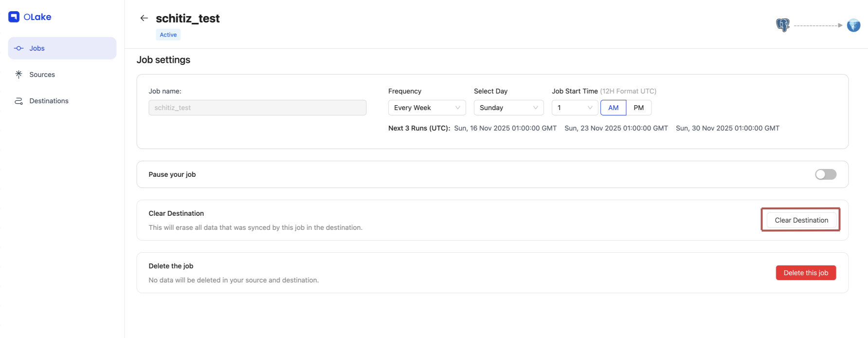The width and height of the screenshot is (868, 338).
Task: Click the Sources asterisk icon
Action: [x=19, y=75]
